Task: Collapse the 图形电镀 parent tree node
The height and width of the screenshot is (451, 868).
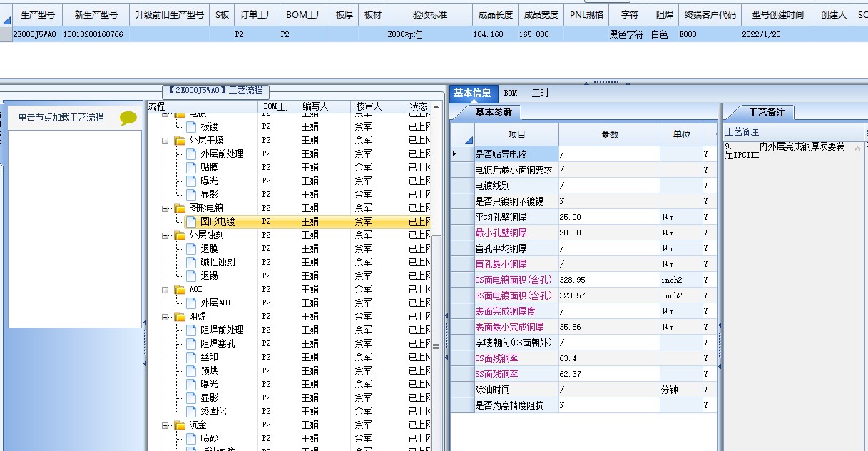Action: coord(165,208)
